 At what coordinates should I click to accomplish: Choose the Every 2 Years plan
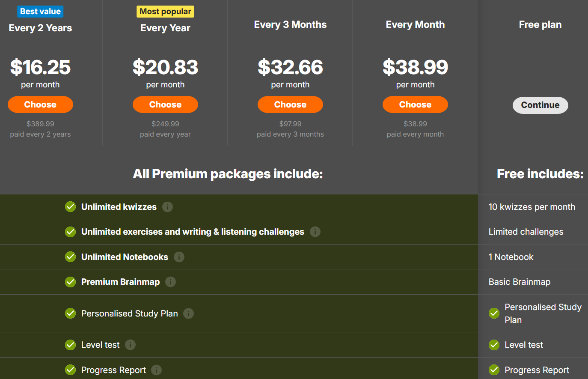tap(40, 104)
